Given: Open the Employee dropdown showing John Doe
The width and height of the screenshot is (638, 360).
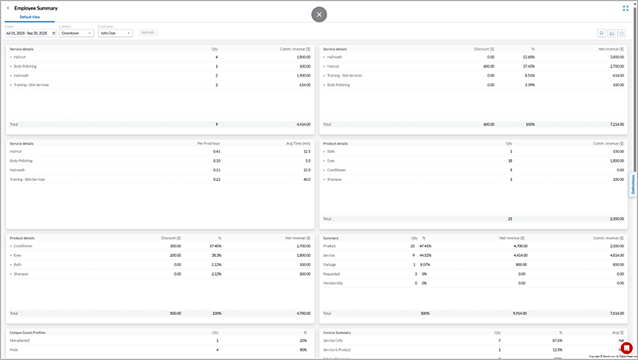Looking at the screenshot, I should [x=116, y=33].
